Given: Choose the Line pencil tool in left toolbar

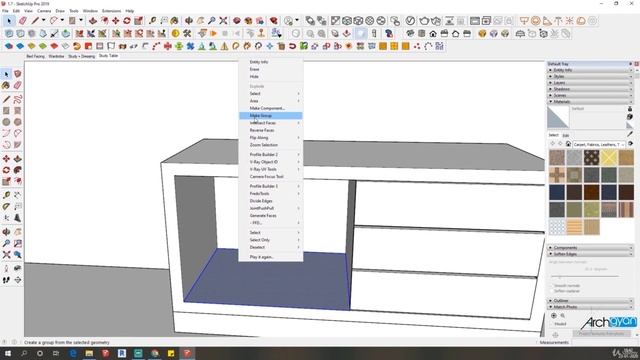Looking at the screenshot, I should pos(6,99).
